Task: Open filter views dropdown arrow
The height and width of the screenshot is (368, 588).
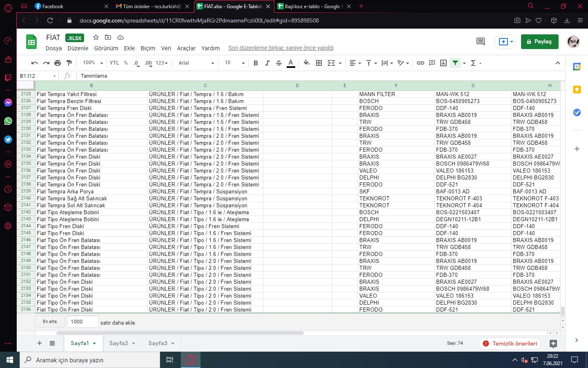Action: (x=464, y=63)
